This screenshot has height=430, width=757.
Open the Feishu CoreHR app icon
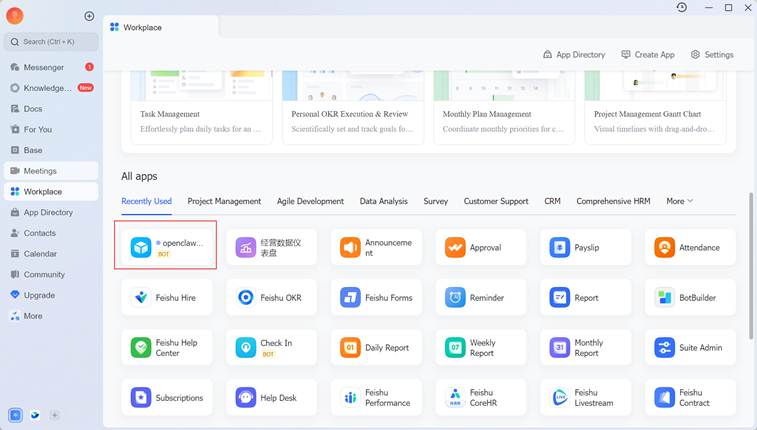click(455, 398)
